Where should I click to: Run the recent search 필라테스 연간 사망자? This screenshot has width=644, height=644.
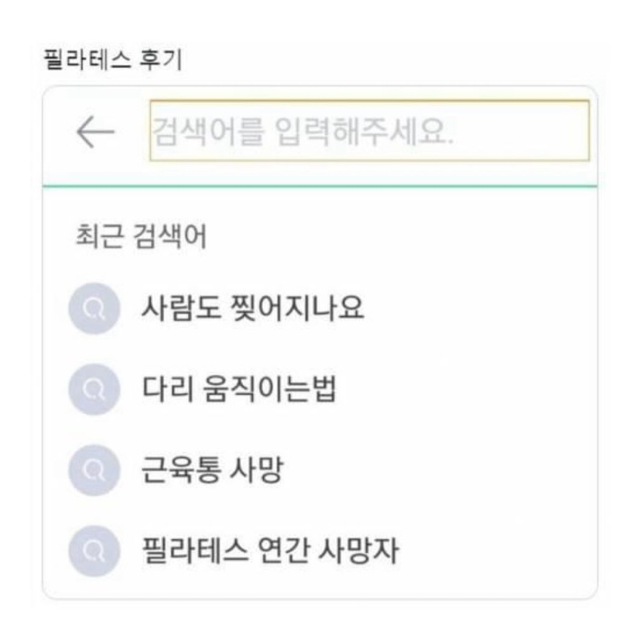click(269, 551)
